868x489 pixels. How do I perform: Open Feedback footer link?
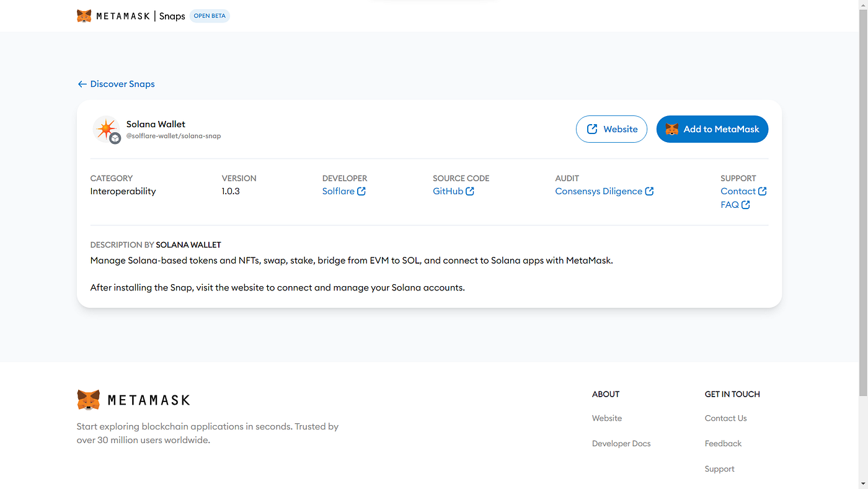click(x=723, y=444)
